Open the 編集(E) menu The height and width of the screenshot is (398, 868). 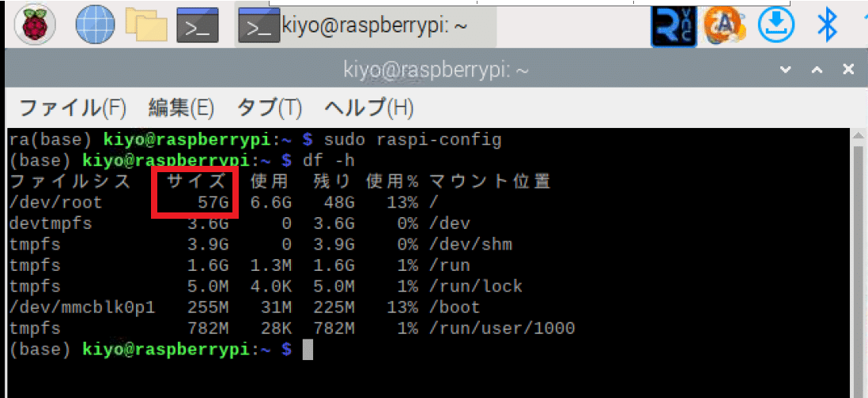[181, 107]
